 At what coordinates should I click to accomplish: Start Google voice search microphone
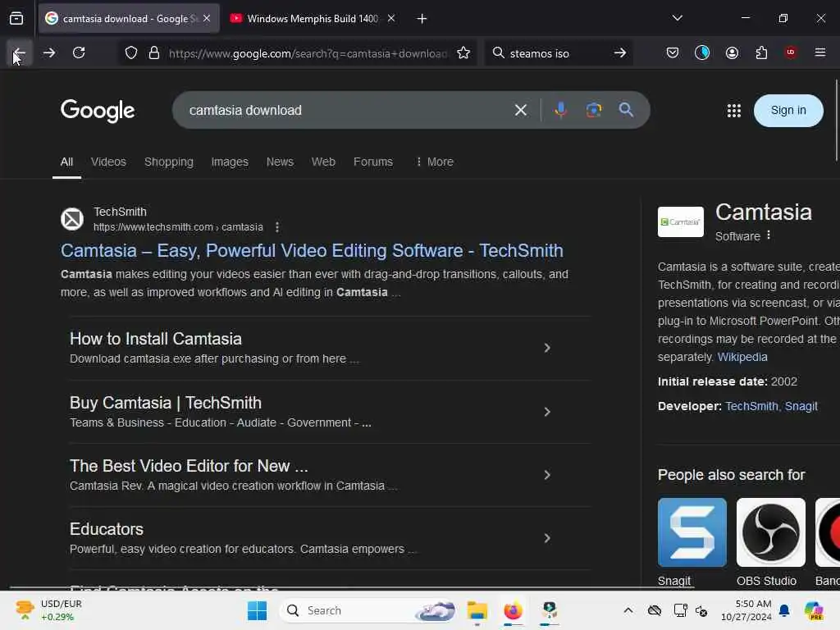tap(561, 111)
